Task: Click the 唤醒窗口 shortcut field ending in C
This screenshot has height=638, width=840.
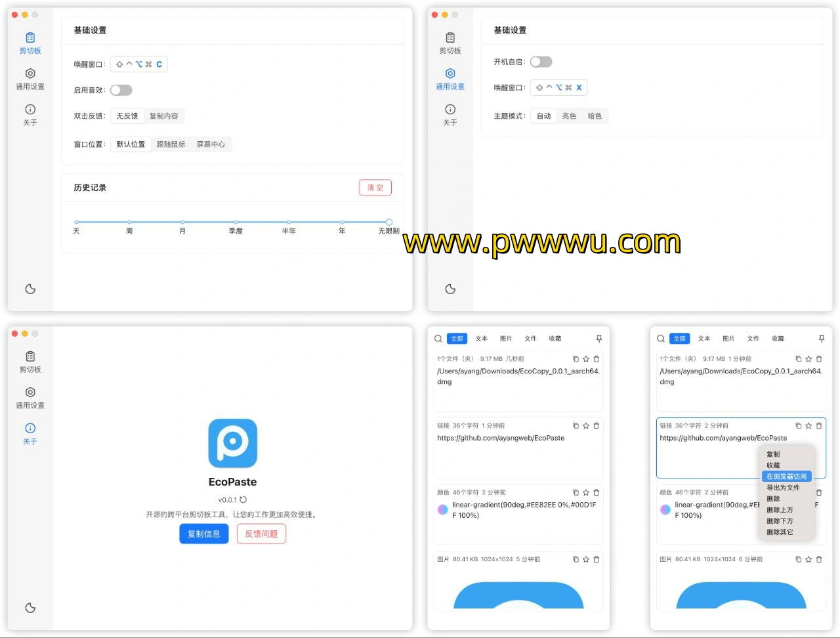Action: point(139,64)
